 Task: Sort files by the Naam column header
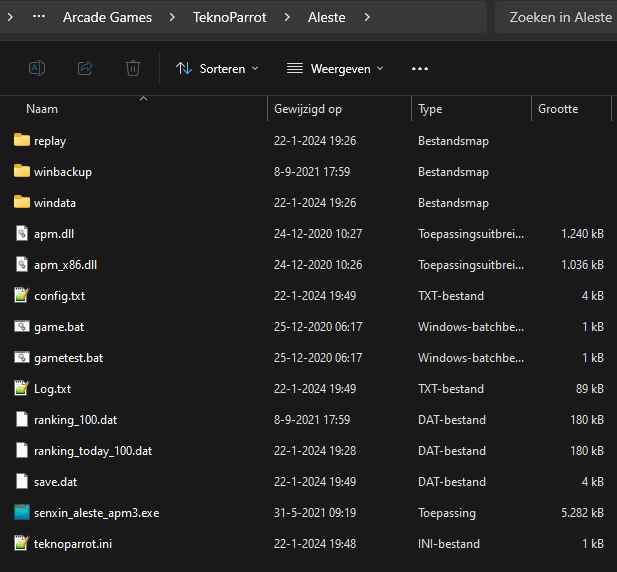point(42,109)
